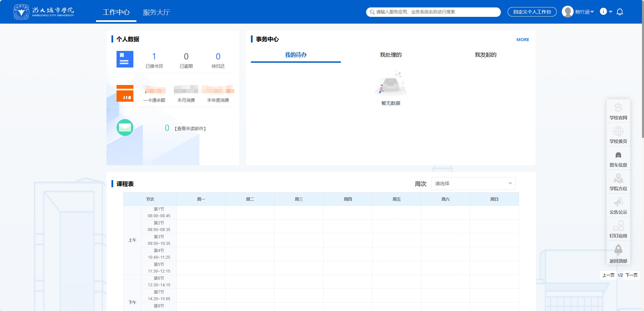The width and height of the screenshot is (644, 311).
Task: Select the 我发起的 tab
Action: [x=486, y=55]
